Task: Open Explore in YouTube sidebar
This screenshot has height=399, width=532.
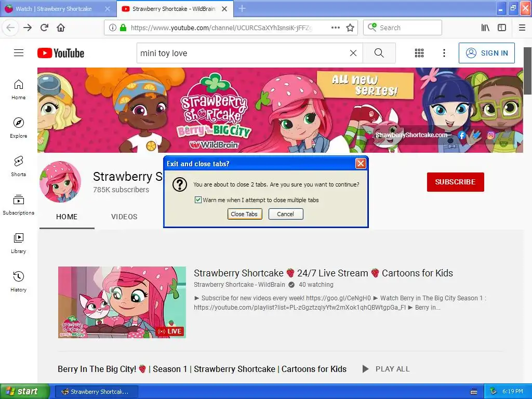Action: click(x=18, y=128)
